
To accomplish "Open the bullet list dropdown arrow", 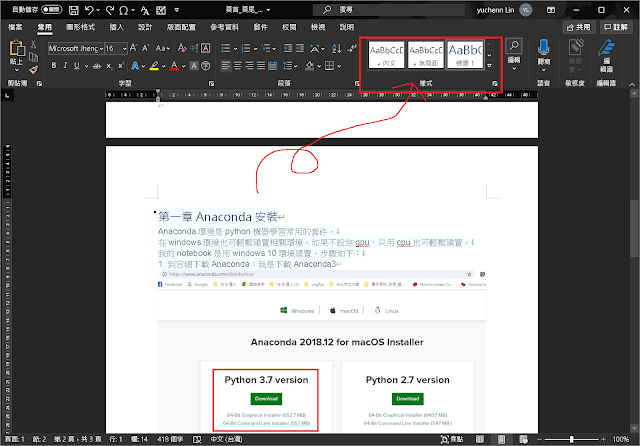I will pos(236,49).
